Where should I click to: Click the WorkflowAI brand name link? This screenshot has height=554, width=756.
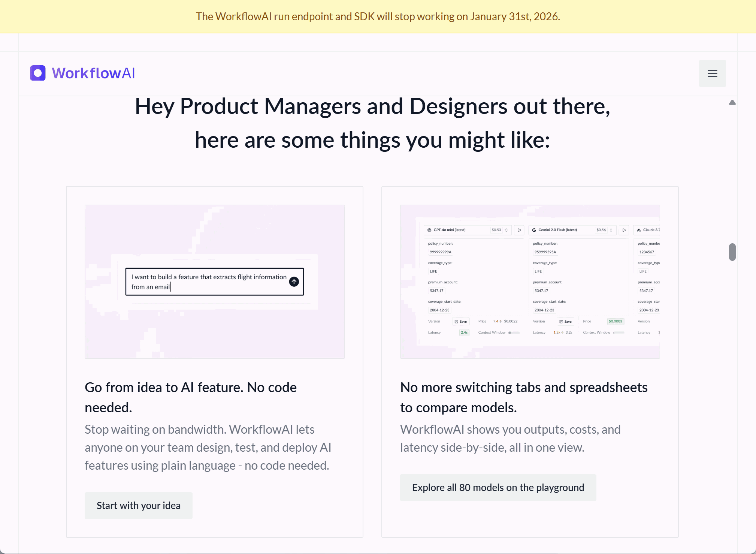[93, 73]
